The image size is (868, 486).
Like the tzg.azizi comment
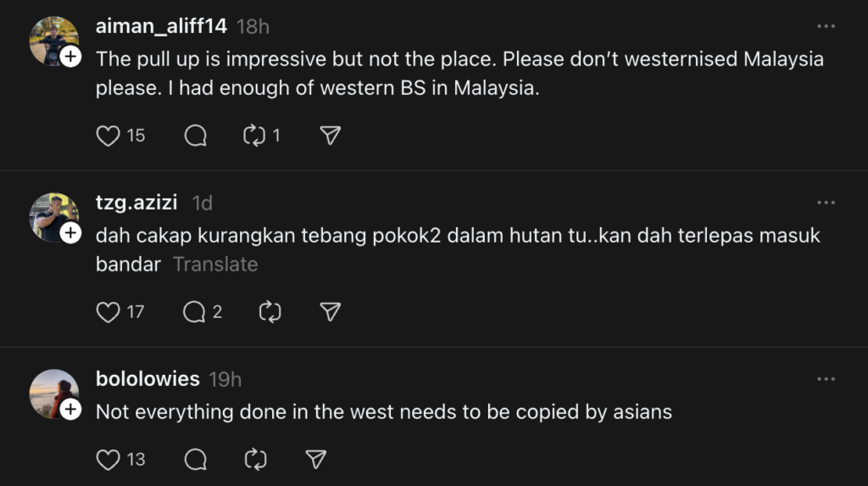click(108, 312)
